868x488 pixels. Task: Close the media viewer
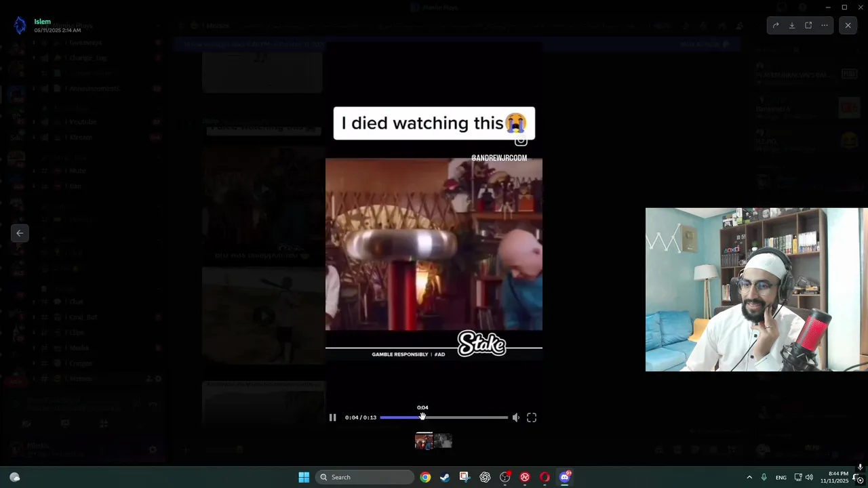[848, 26]
